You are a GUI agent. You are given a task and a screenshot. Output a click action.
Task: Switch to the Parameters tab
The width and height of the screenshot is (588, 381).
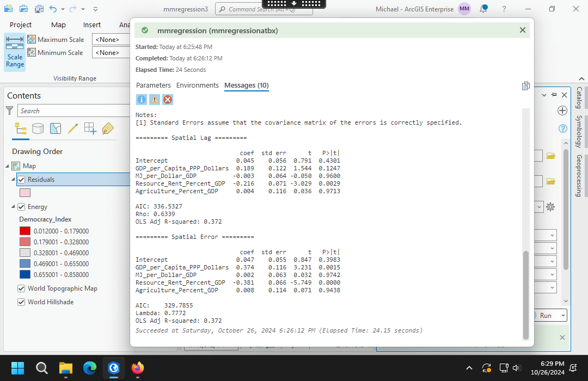pos(153,85)
